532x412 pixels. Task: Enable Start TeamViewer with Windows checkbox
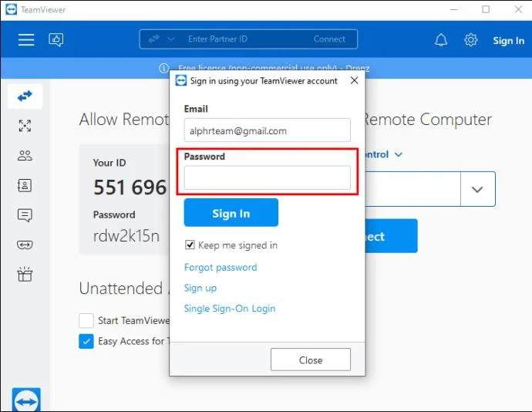[x=86, y=320]
